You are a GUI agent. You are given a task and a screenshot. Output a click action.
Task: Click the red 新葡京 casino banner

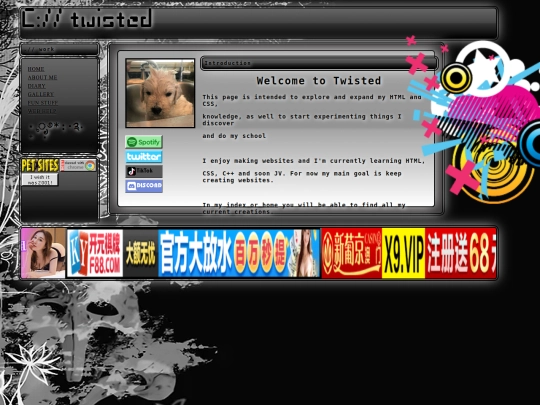click(352, 253)
